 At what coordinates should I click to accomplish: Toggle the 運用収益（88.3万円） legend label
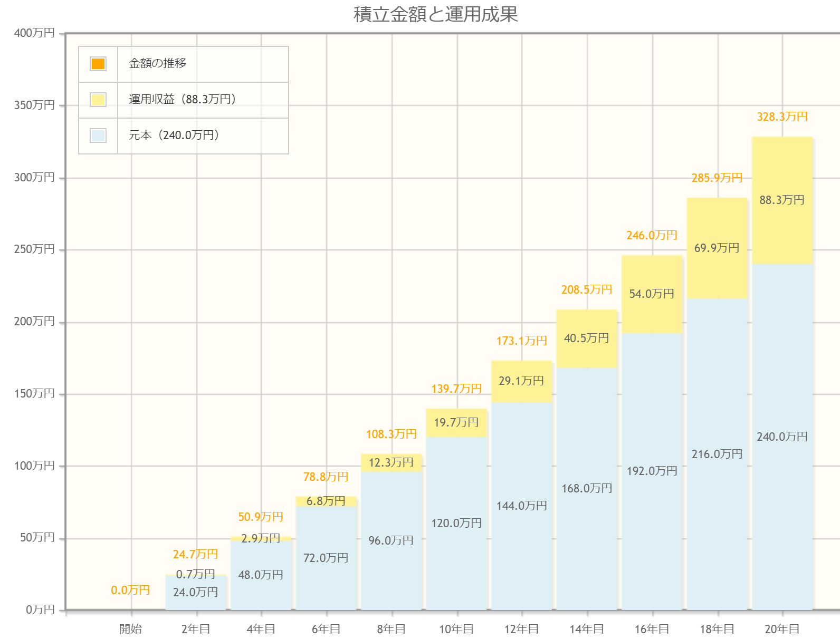[182, 100]
